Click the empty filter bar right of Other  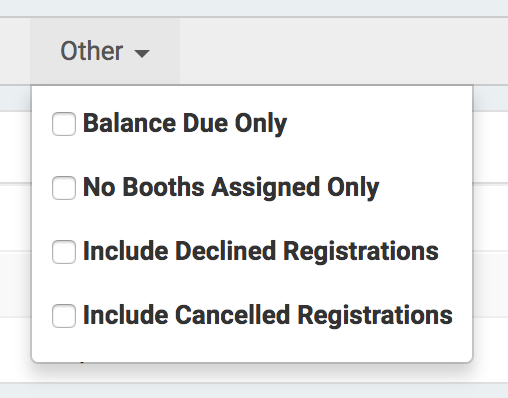tap(343, 51)
